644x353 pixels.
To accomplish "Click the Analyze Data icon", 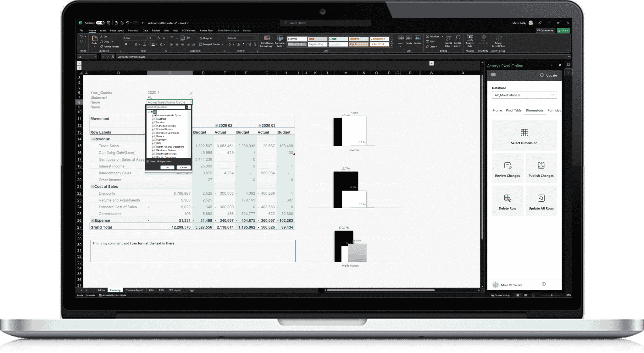I will coord(469,38).
